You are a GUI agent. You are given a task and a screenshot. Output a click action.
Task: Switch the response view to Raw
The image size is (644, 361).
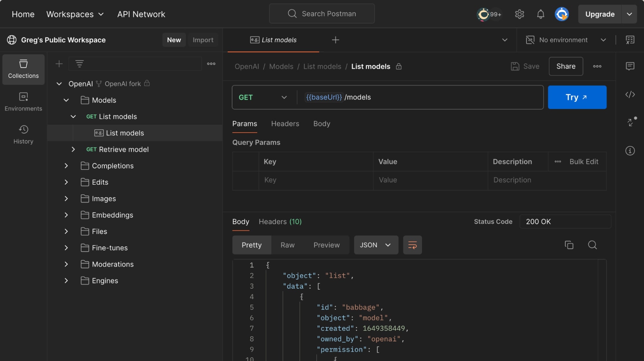(x=287, y=245)
